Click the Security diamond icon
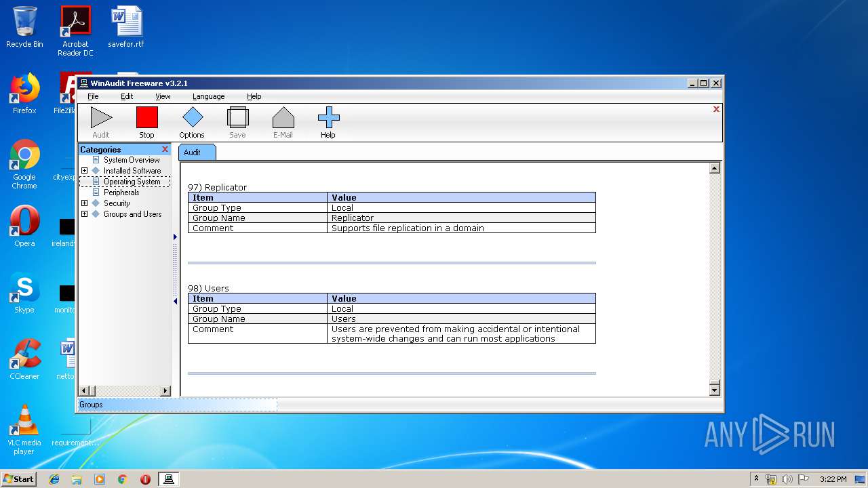868x488 pixels. pyautogui.click(x=96, y=203)
